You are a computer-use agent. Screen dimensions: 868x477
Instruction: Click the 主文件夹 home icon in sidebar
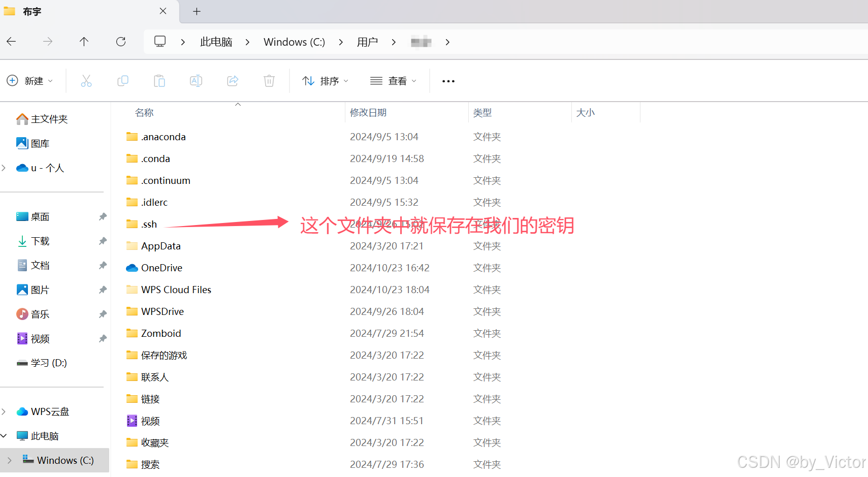pyautogui.click(x=22, y=119)
